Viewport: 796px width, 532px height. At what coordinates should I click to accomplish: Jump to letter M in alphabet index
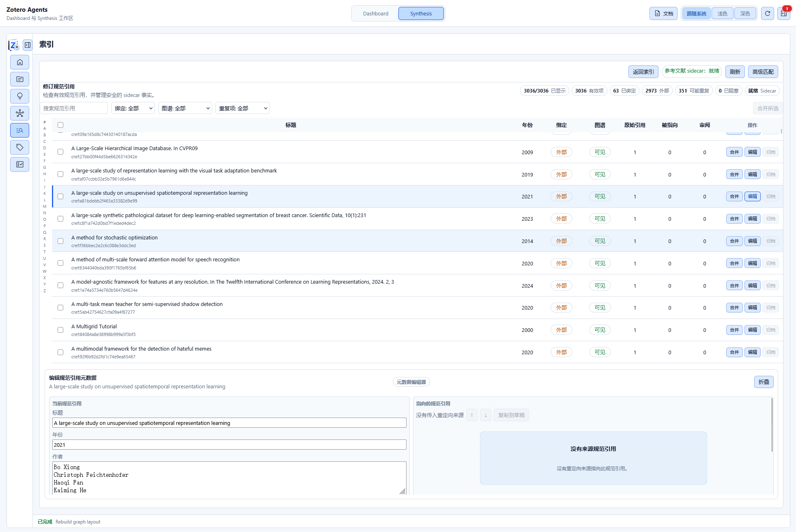[45, 207]
